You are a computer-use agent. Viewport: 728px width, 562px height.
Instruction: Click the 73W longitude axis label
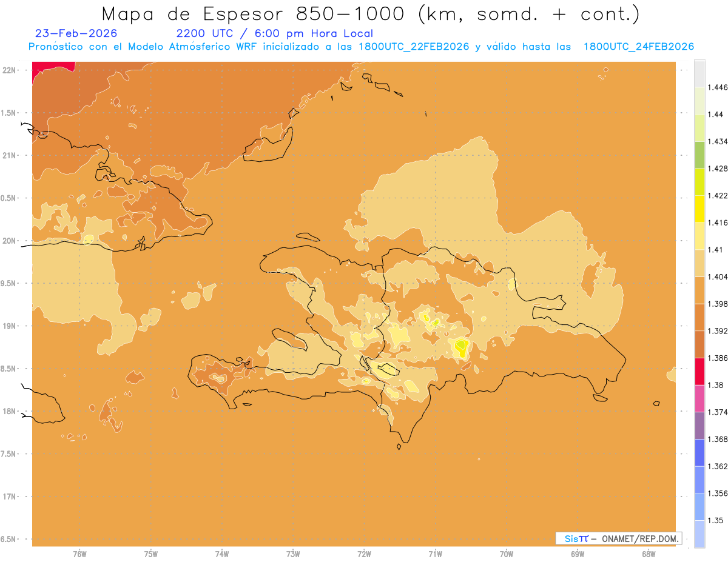tap(293, 554)
